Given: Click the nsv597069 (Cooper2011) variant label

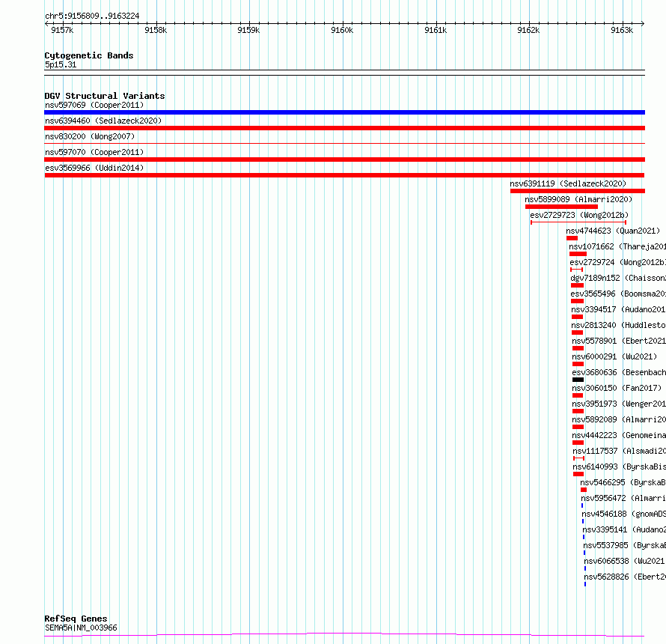Looking at the screenshot, I should pos(94,105).
